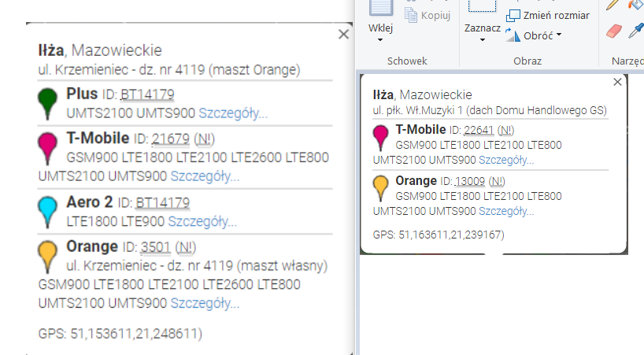Expand the Obróć rotate dropdown
The height and width of the screenshot is (355, 644).
558,35
